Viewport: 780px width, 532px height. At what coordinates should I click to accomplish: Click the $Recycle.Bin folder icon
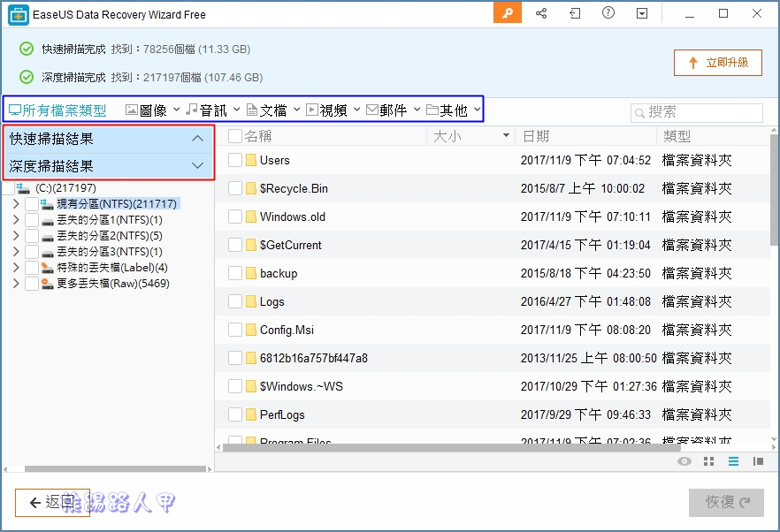(251, 188)
